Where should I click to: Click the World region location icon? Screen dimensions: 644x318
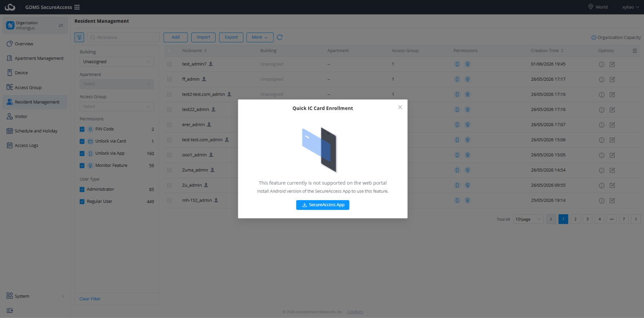click(591, 7)
